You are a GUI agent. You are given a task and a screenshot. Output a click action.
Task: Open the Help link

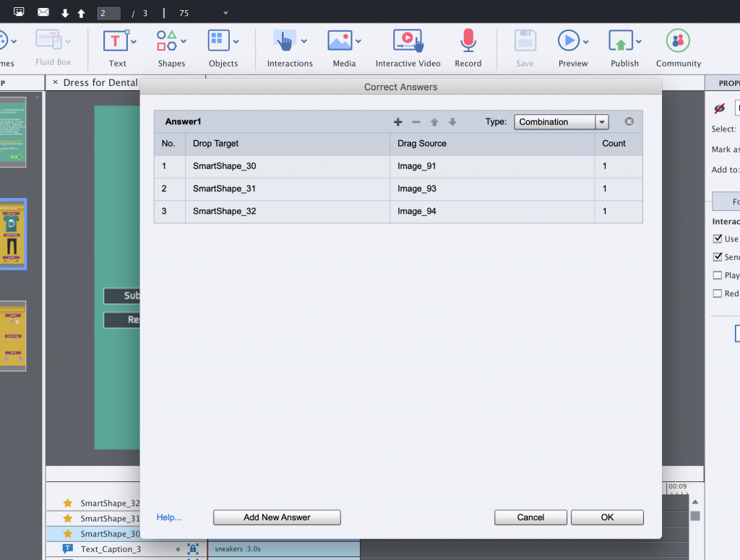coord(169,517)
